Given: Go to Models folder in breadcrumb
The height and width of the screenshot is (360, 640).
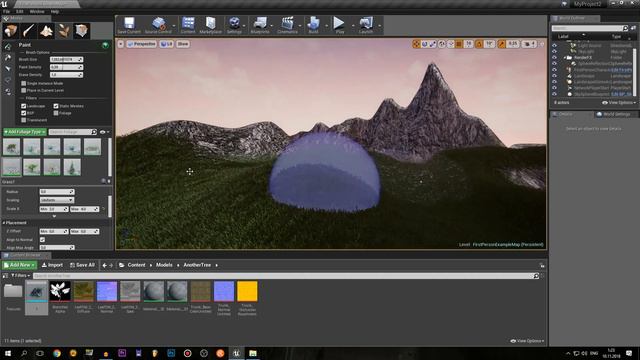Looking at the screenshot, I should tap(164, 265).
